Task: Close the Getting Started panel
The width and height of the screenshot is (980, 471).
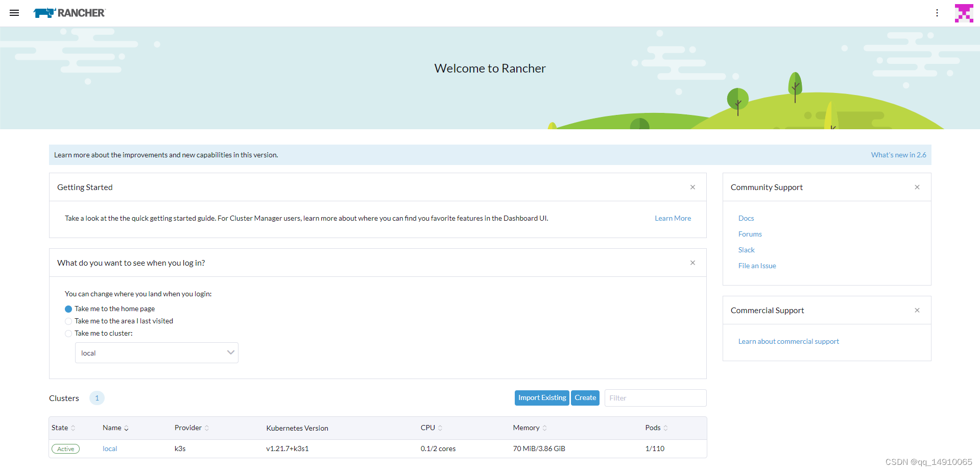Action: pyautogui.click(x=692, y=187)
